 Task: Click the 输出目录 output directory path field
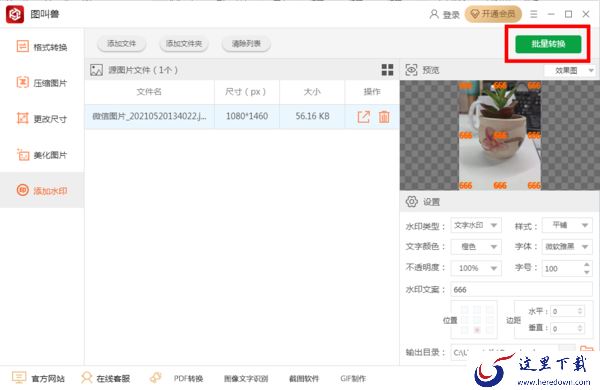pyautogui.click(x=505, y=352)
